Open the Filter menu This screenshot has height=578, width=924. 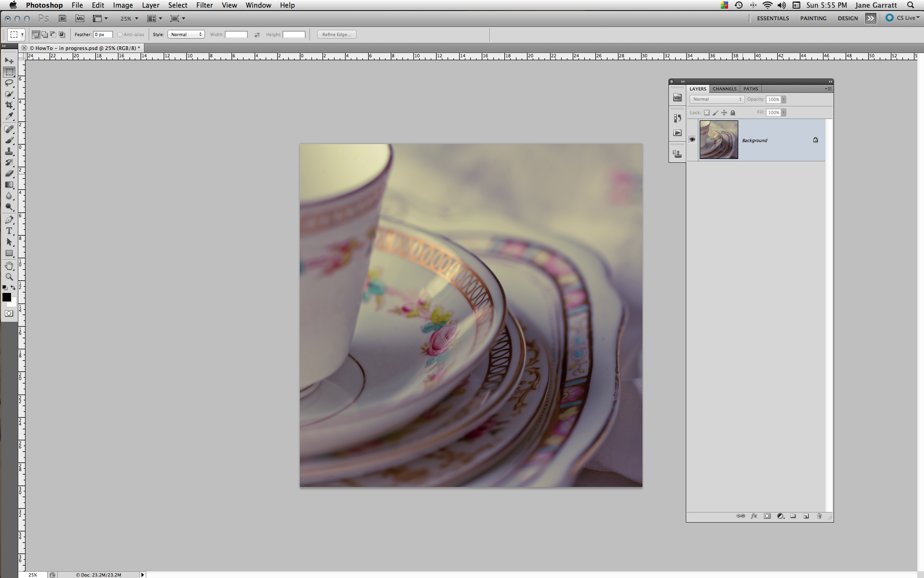pyautogui.click(x=205, y=5)
